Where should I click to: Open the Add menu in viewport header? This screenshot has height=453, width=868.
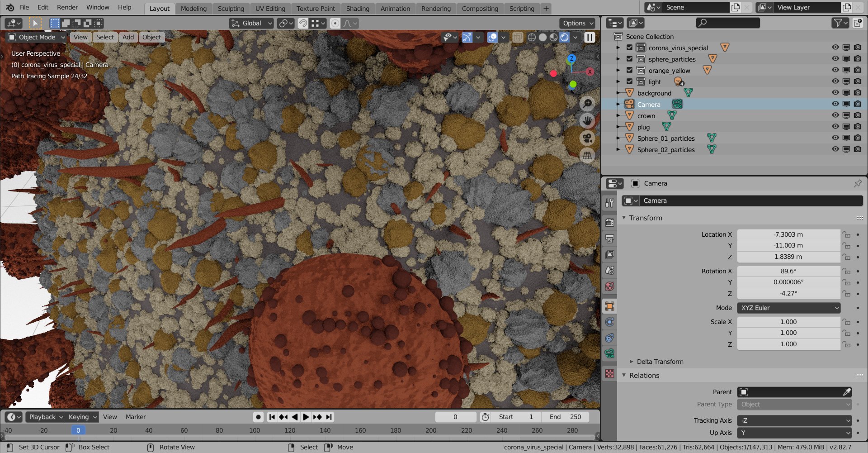point(128,37)
